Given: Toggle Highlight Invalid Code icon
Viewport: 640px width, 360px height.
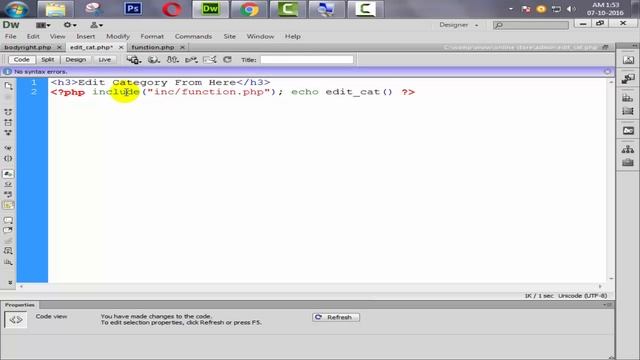Looking at the screenshot, I should (8, 184).
